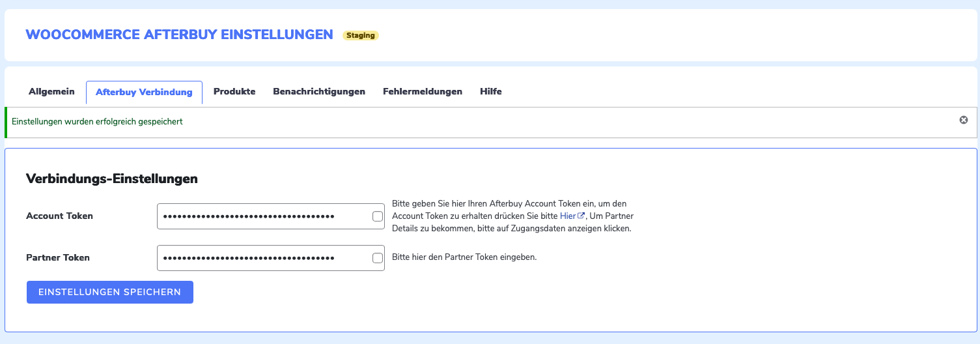This screenshot has height=344, width=980.
Task: Click 'Einstellungen wurden erfolgreich gespeichert' message
Action: click(x=97, y=122)
